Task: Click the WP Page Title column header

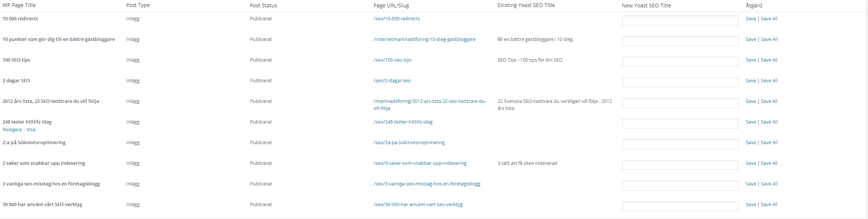Action: pyautogui.click(x=19, y=5)
